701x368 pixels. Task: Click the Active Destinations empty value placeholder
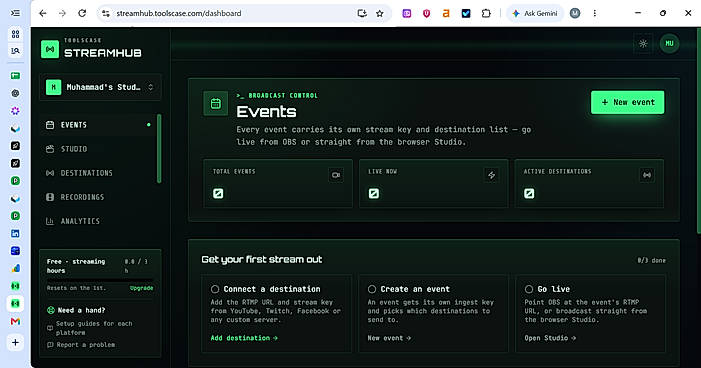tap(529, 194)
